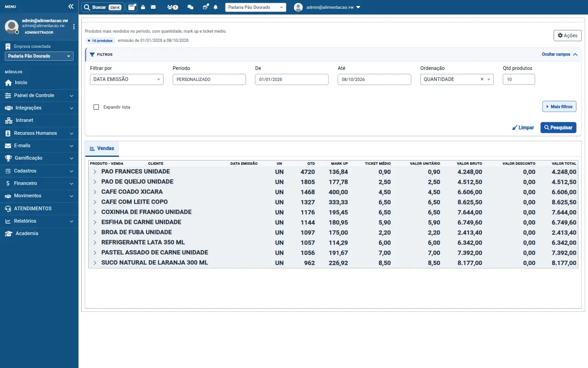Click the Limpar link
This screenshot has width=588, height=368.
tap(523, 127)
